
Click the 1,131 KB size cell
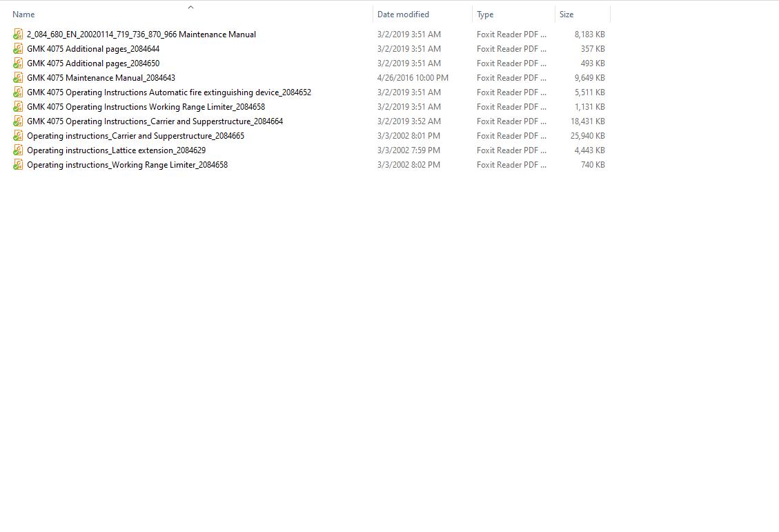click(x=590, y=106)
